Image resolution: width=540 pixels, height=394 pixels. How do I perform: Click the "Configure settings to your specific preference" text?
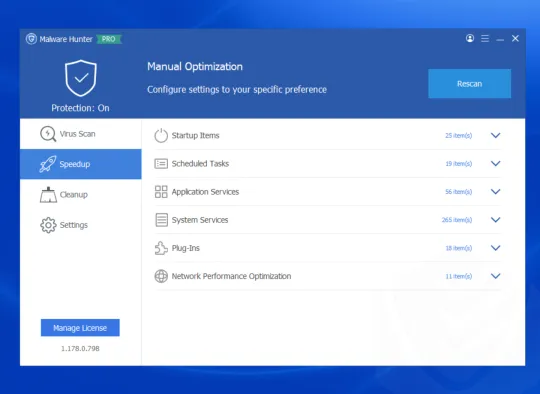[x=237, y=90]
